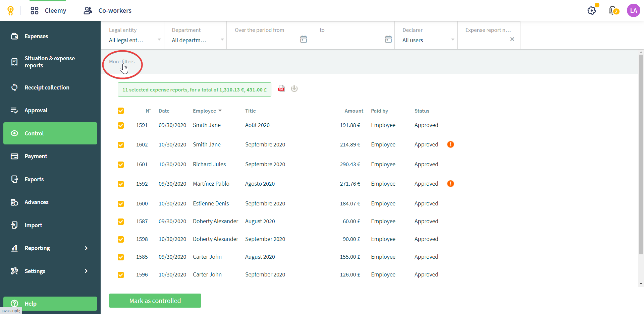Viewport: 644px width, 314px height.
Task: Open the Declarer dropdown
Action: [426, 36]
